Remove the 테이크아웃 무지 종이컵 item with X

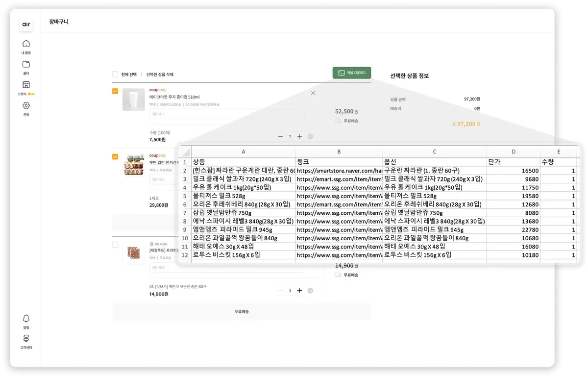pyautogui.click(x=313, y=93)
